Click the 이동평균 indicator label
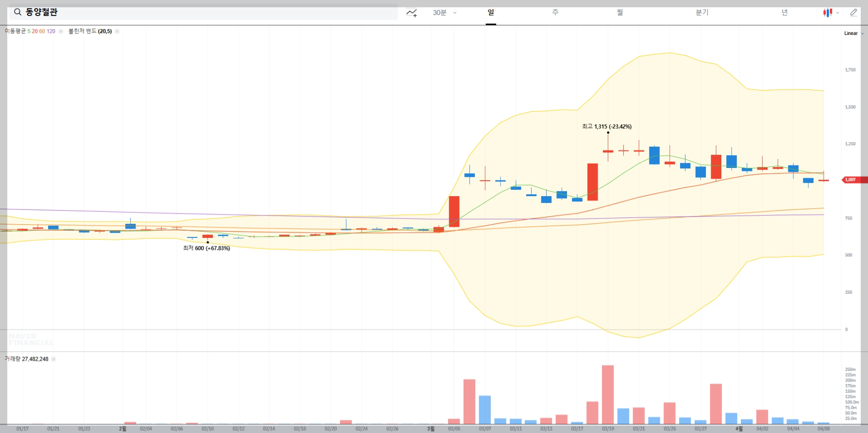This screenshot has height=433, width=868. 15,31
